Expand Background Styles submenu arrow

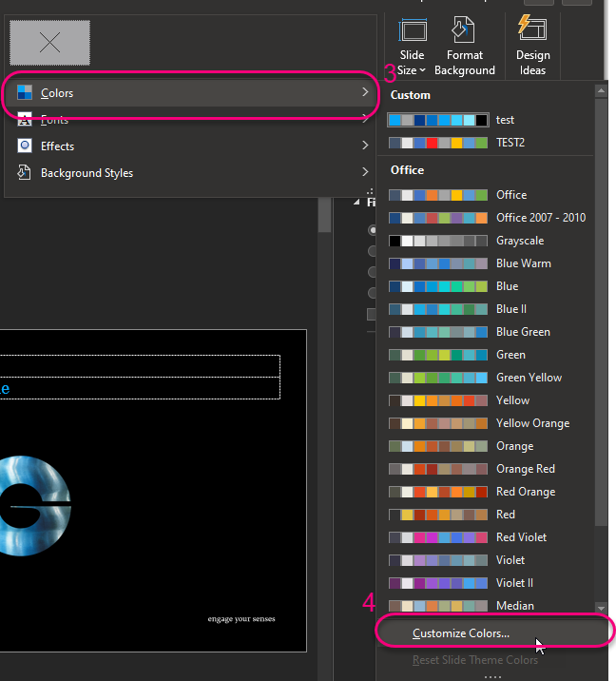coord(365,172)
